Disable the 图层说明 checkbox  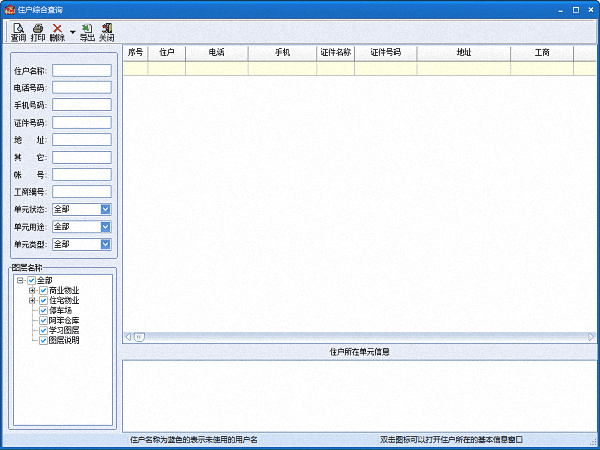(43, 340)
